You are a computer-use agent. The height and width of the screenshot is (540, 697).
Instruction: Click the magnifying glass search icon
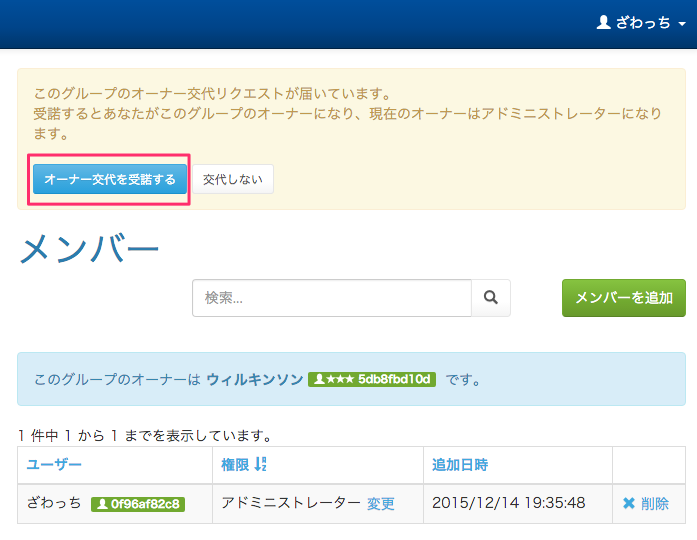[491, 297]
